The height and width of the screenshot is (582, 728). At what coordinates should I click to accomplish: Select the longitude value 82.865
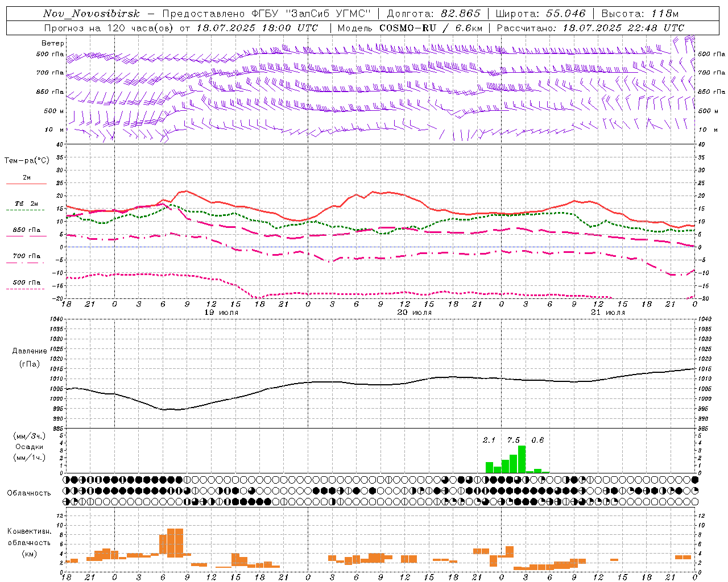(461, 14)
